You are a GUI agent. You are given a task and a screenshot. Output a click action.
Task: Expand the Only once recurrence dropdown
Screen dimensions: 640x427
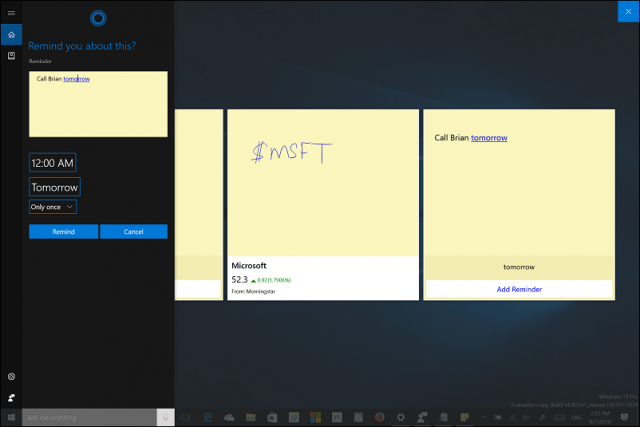click(x=53, y=207)
